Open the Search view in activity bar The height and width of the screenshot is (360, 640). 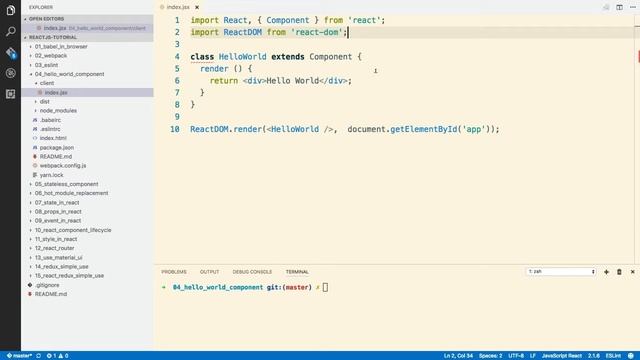click(11, 31)
